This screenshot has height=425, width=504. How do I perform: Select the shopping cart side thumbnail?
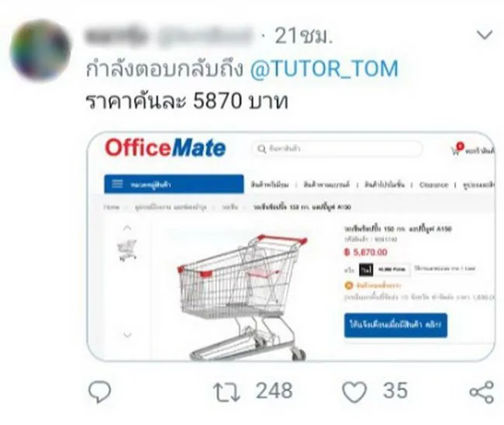click(x=127, y=250)
